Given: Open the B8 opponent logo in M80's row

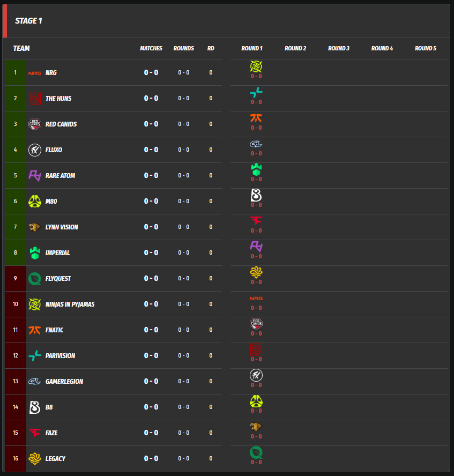Looking at the screenshot, I should click(x=256, y=195).
